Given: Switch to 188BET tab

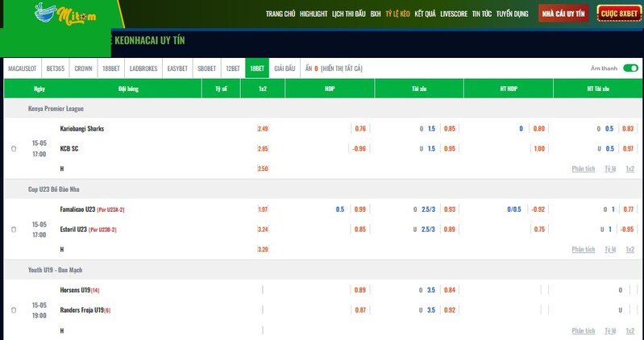Looking at the screenshot, I should [x=111, y=68].
